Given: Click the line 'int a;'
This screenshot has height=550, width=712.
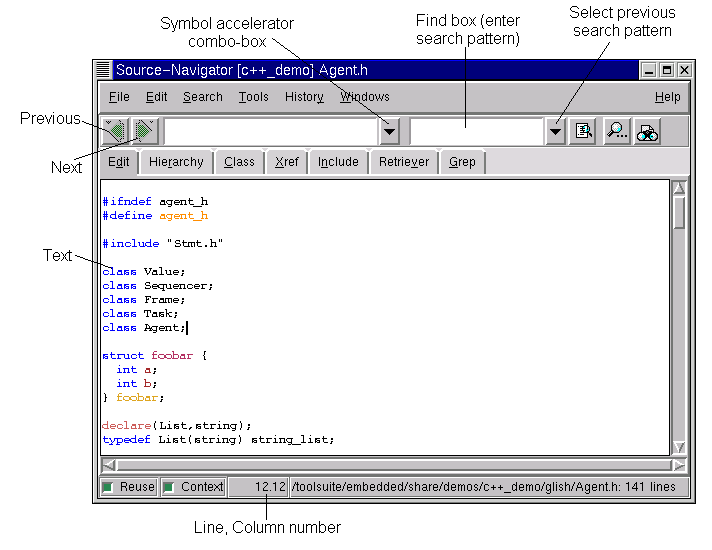Looking at the screenshot, I should point(136,370).
